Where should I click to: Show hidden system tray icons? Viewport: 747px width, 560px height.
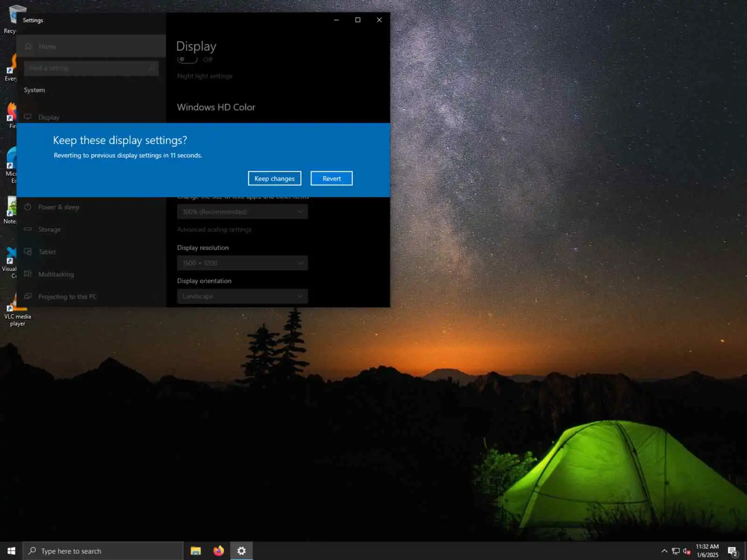[x=664, y=551]
